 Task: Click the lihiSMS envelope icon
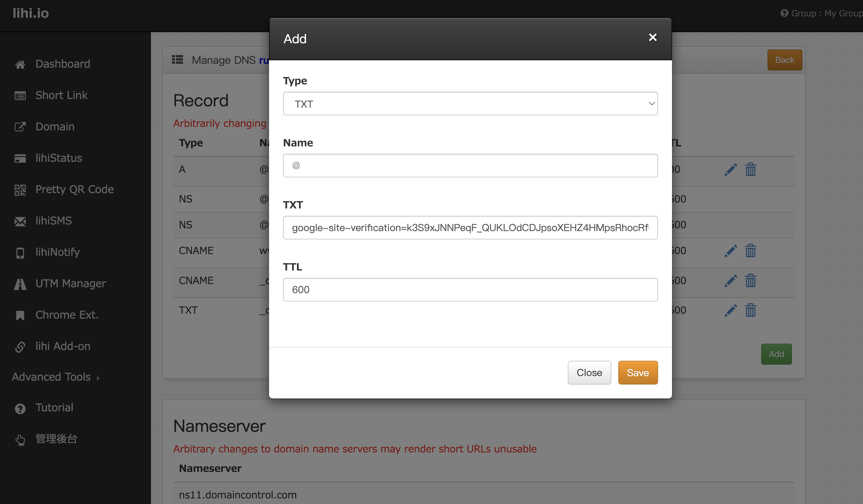(20, 221)
